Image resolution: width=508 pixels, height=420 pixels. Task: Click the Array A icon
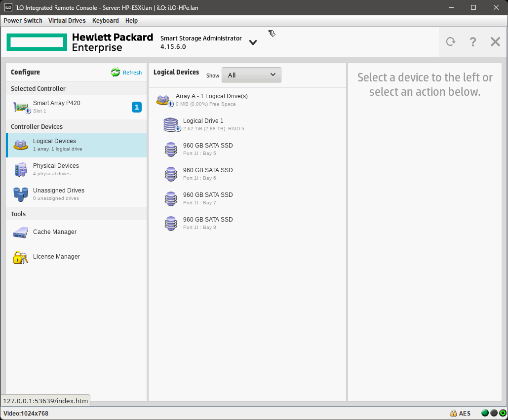[164, 100]
